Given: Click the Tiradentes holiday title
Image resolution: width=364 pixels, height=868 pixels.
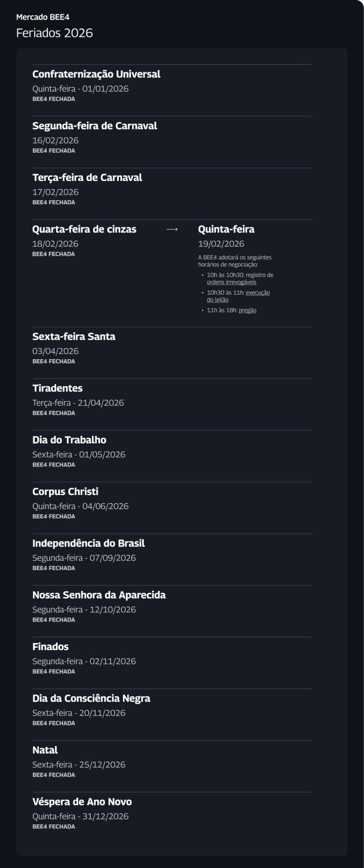Looking at the screenshot, I should pos(58,388).
